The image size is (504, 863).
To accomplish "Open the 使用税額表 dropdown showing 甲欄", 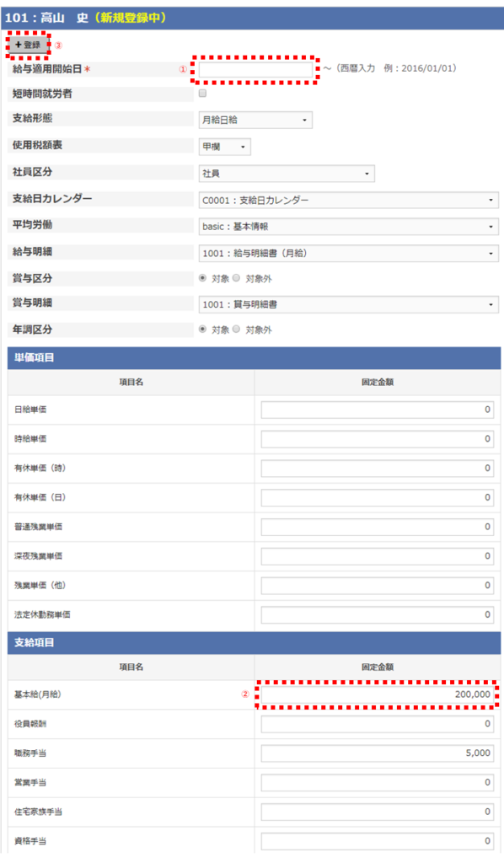I will pos(224,147).
